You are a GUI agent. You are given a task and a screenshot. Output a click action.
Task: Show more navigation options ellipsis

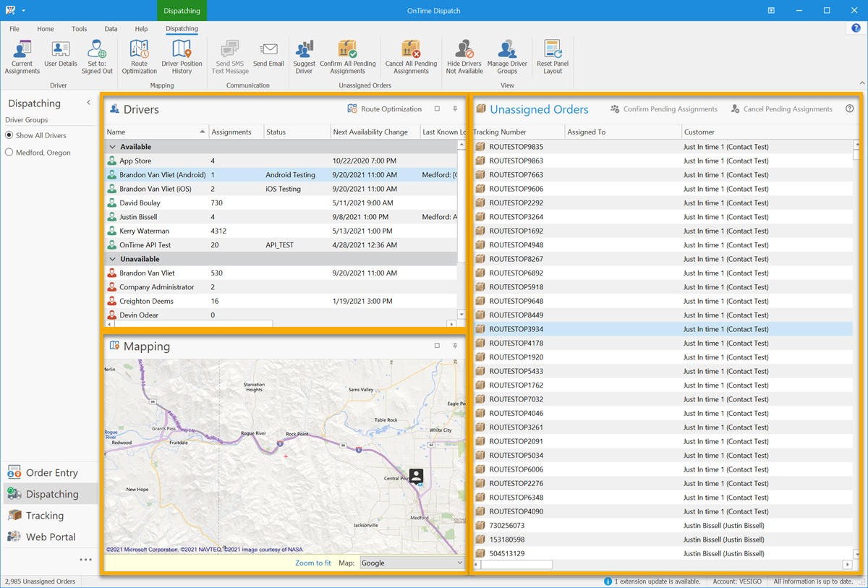click(85, 560)
